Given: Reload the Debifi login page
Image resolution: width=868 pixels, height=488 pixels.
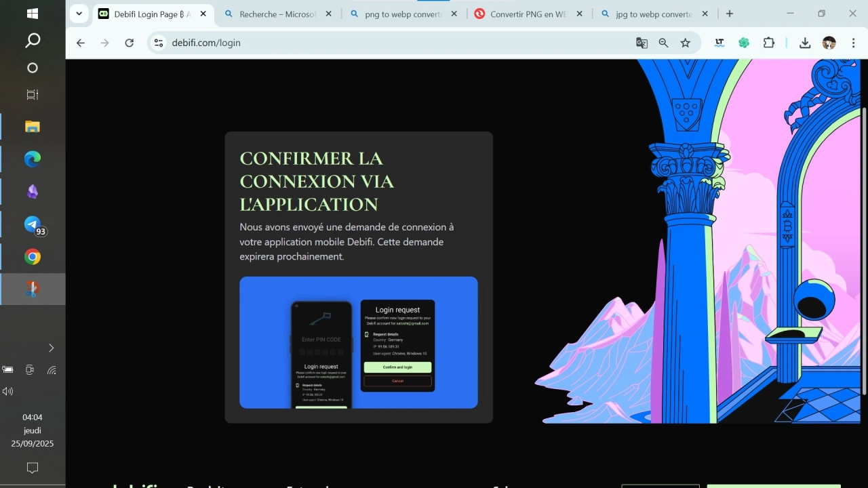Looking at the screenshot, I should (x=130, y=43).
